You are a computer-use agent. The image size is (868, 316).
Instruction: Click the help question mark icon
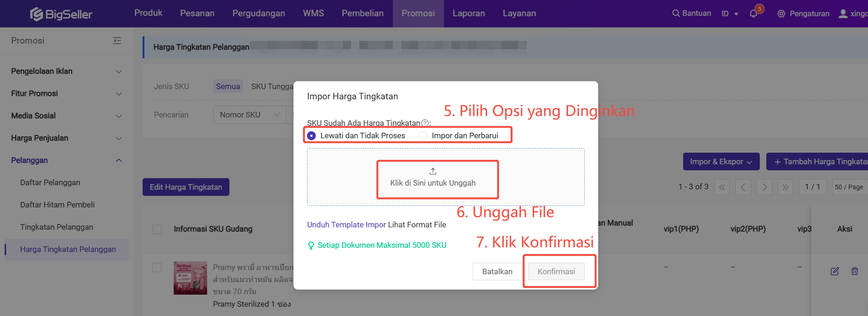pos(424,123)
